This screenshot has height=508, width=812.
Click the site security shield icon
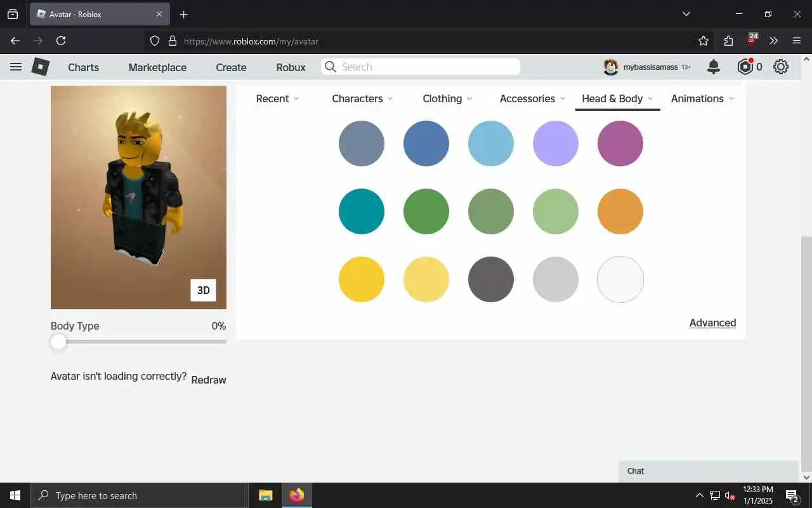tap(155, 41)
